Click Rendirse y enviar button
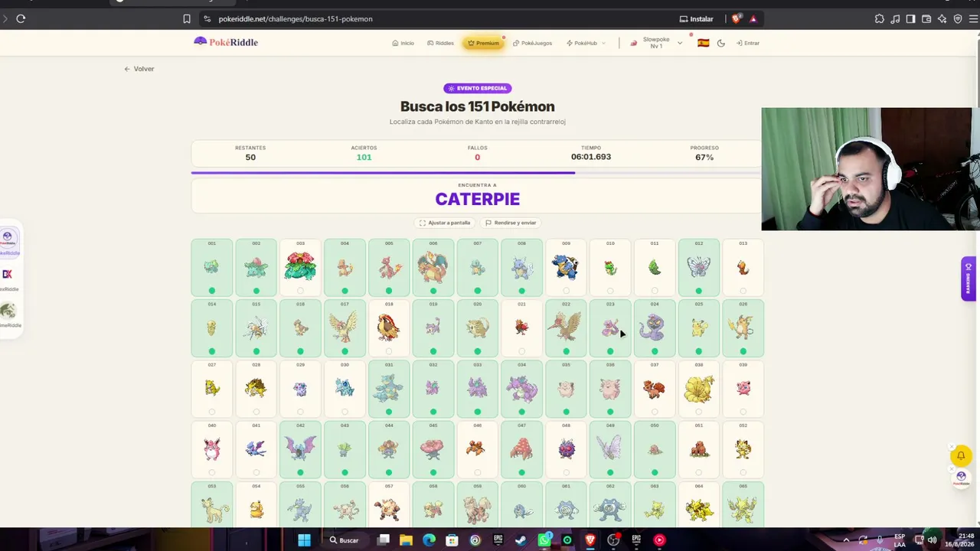Viewport: 980px width, 551px height. (511, 223)
